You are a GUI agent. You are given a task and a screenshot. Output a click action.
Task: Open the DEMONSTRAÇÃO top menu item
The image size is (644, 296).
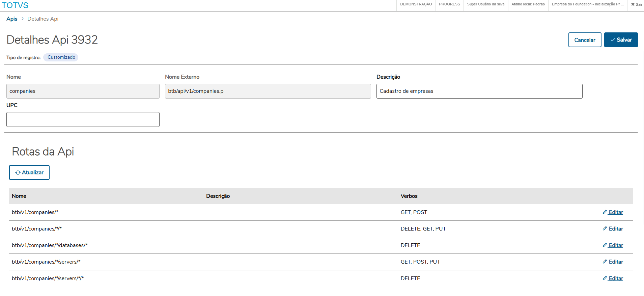416,4
